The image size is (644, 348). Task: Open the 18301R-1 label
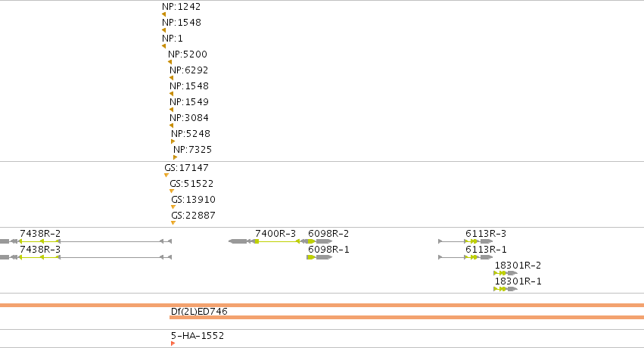pyautogui.click(x=518, y=281)
